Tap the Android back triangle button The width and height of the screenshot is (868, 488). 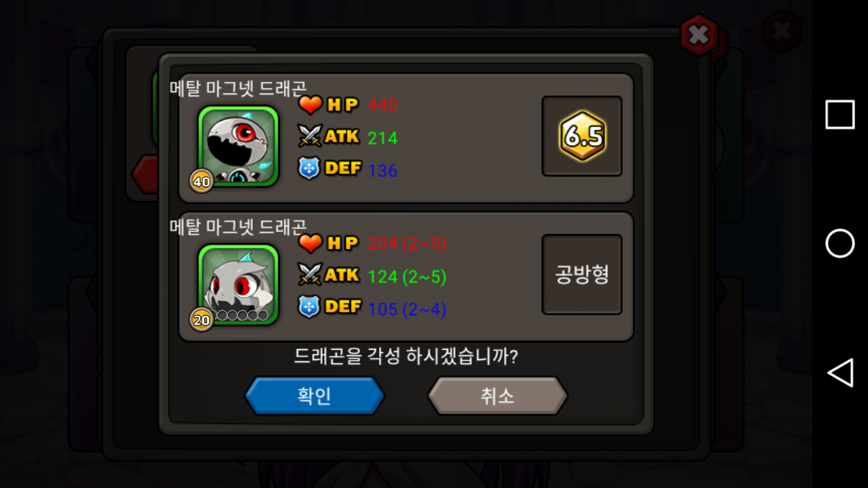(x=840, y=373)
